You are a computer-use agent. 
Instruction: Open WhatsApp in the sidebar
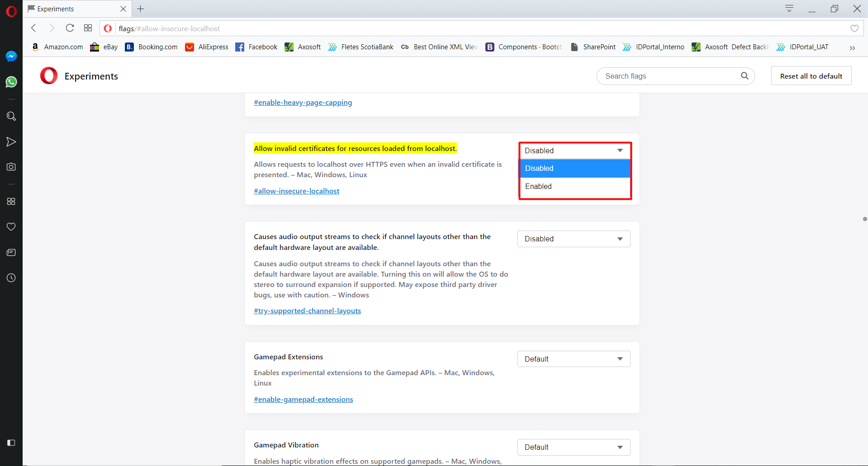(x=11, y=82)
